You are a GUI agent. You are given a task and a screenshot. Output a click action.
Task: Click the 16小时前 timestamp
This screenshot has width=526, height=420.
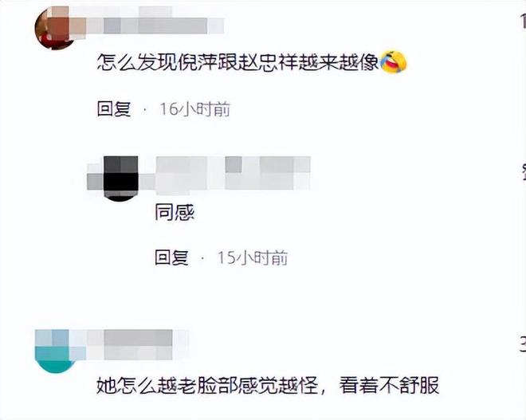click(x=195, y=109)
